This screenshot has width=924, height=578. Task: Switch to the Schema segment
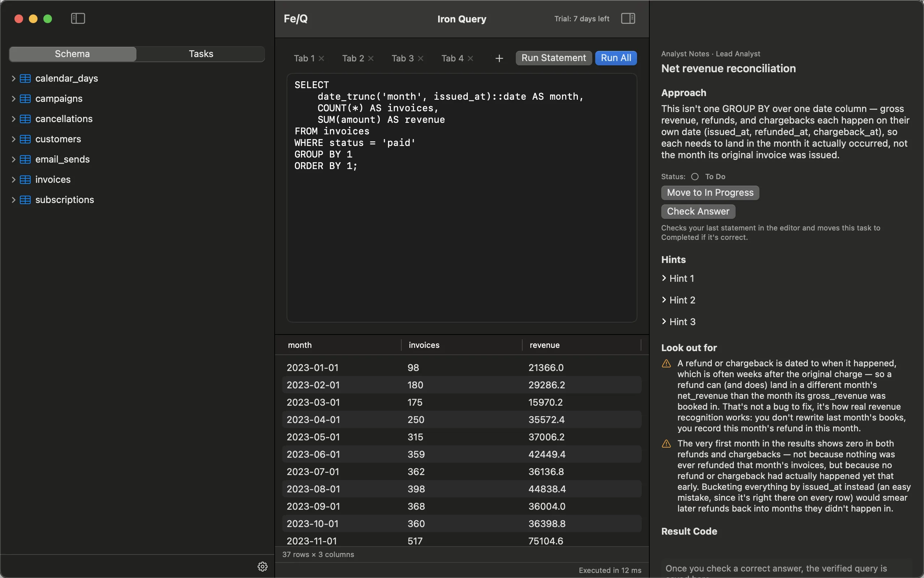coord(73,54)
